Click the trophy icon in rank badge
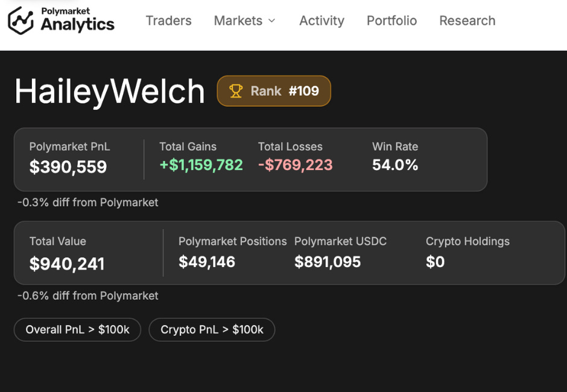The width and height of the screenshot is (567, 392). (x=236, y=91)
